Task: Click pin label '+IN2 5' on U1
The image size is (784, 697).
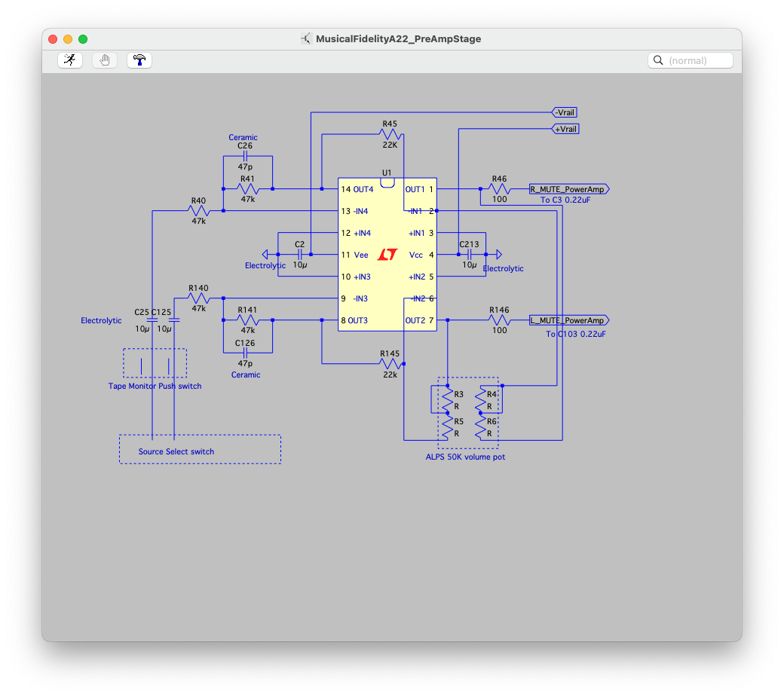Action: 421,277
